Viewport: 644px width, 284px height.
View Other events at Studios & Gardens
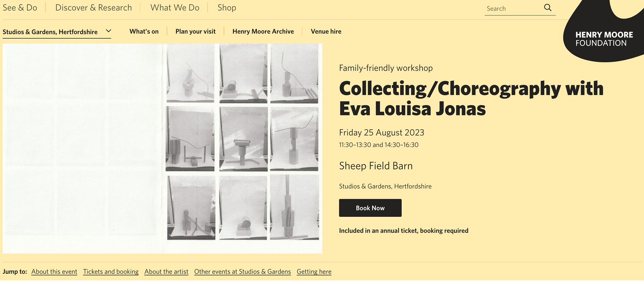(243, 272)
